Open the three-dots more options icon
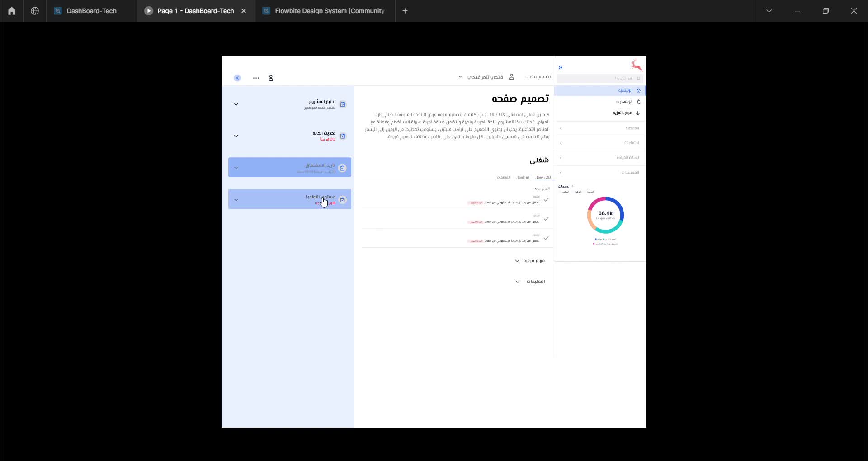Image resolution: width=868 pixels, height=461 pixels. 256,78
